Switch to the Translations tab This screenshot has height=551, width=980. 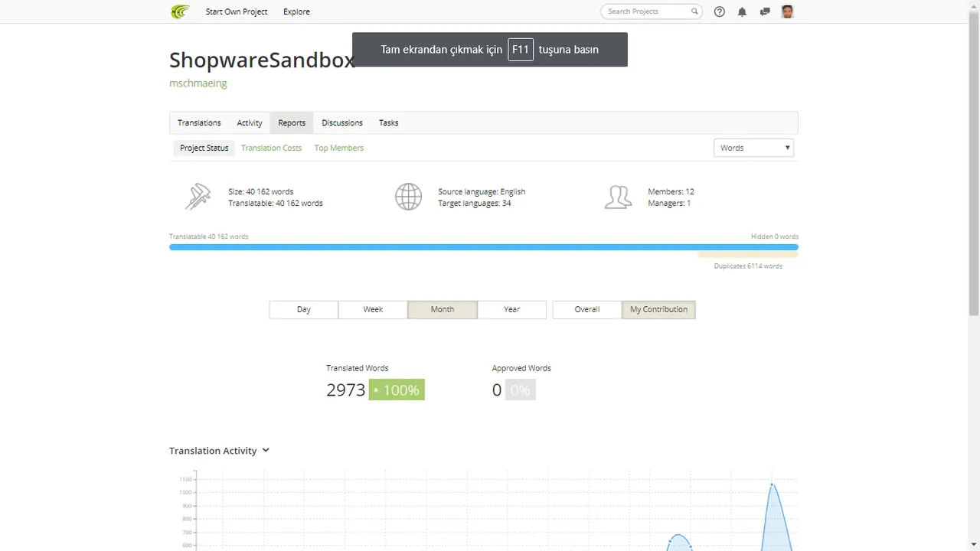point(199,122)
